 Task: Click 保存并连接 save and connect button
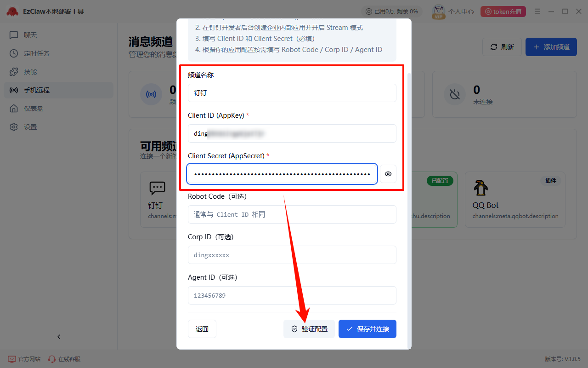367,329
